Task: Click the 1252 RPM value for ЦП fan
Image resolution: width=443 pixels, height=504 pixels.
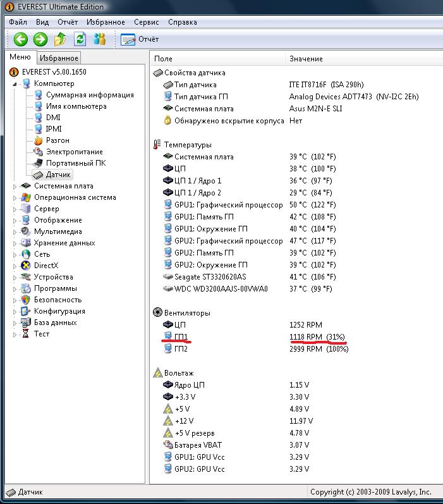Action: pos(306,325)
